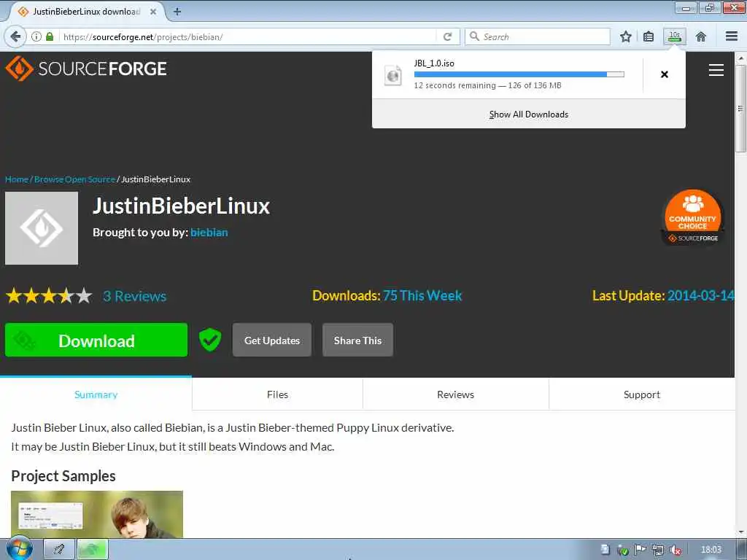Click the green padlock security icon
The image size is (747, 560).
coord(50,36)
